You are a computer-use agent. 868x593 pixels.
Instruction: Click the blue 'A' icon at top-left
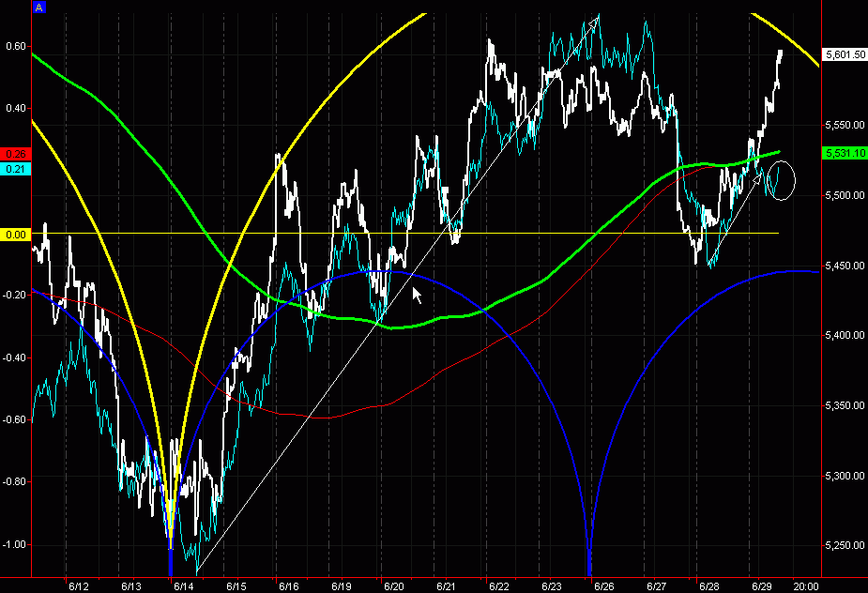pyautogui.click(x=38, y=8)
